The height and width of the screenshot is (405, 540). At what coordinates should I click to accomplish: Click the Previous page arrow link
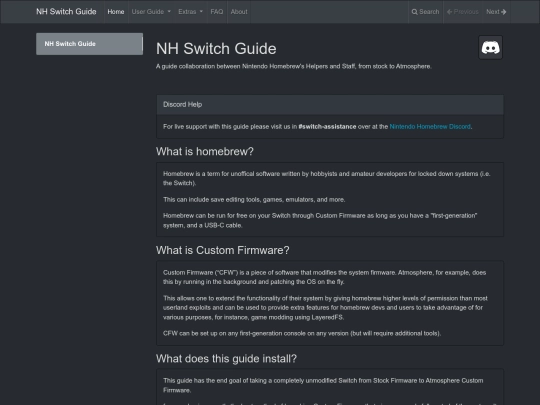(463, 12)
